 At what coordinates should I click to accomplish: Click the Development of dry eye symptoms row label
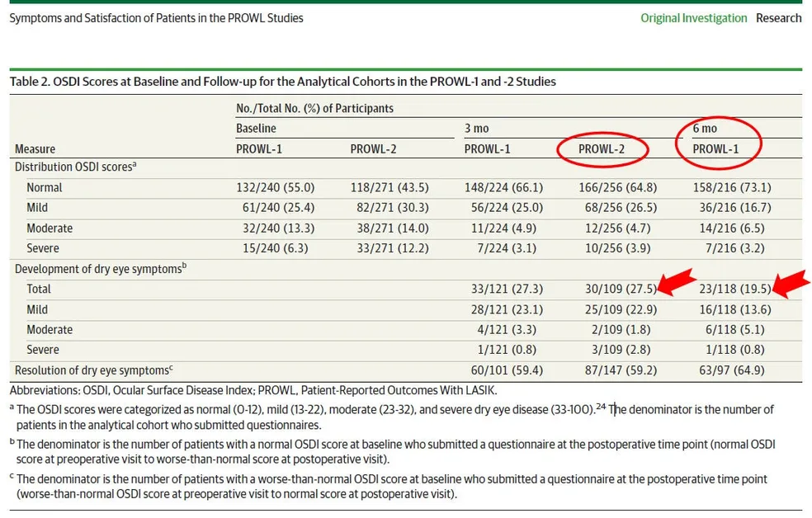click(x=96, y=268)
